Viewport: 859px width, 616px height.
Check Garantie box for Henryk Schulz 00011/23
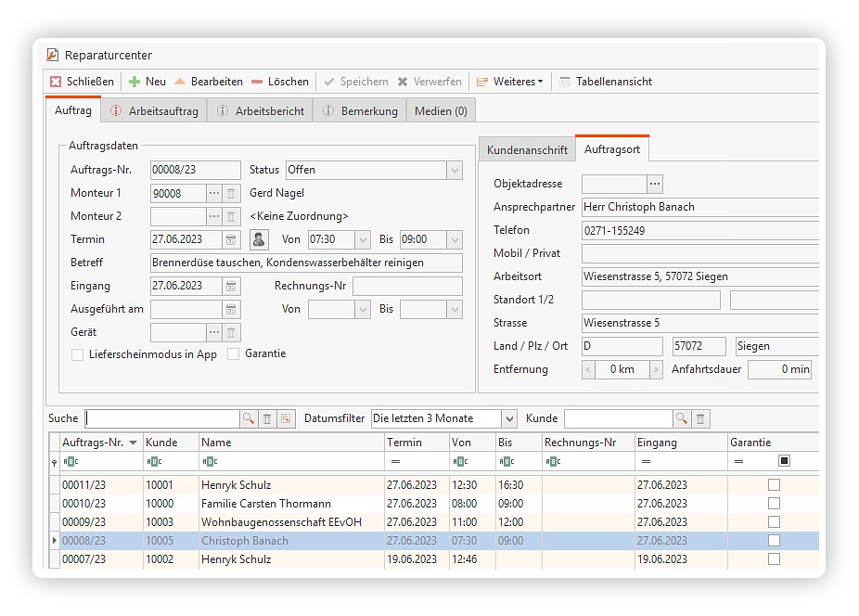774,485
